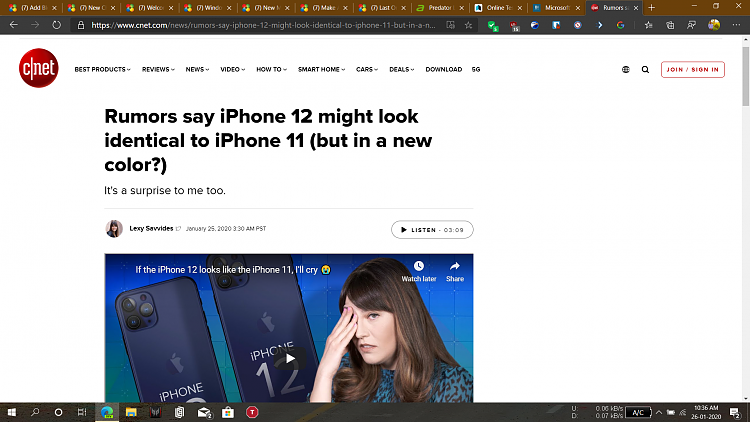Open the Download nav link
Image resolution: width=750 pixels, height=422 pixels.
coord(444,69)
